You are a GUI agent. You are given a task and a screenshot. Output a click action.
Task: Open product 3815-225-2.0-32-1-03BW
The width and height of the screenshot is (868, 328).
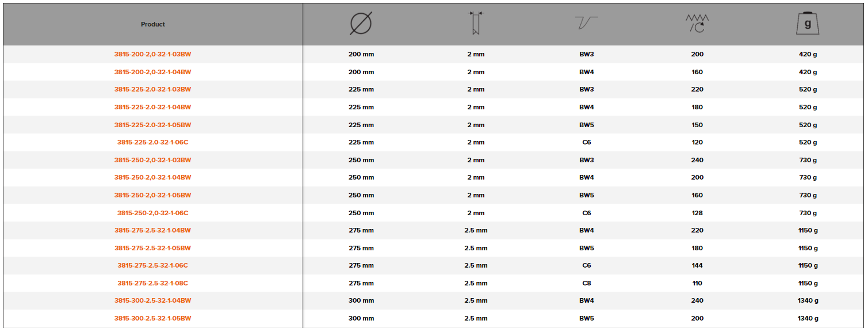click(x=153, y=89)
